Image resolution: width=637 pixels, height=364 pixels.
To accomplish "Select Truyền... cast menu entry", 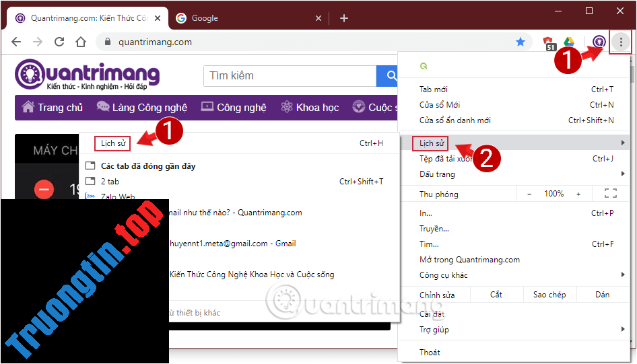I will coord(514,229).
